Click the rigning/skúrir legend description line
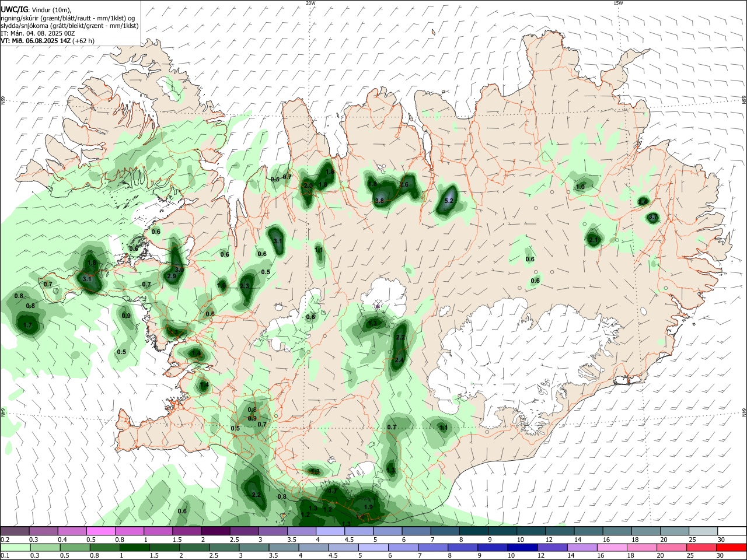 coord(68,18)
